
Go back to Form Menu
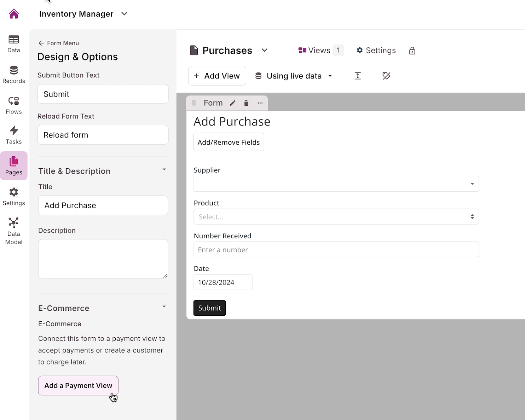[59, 43]
